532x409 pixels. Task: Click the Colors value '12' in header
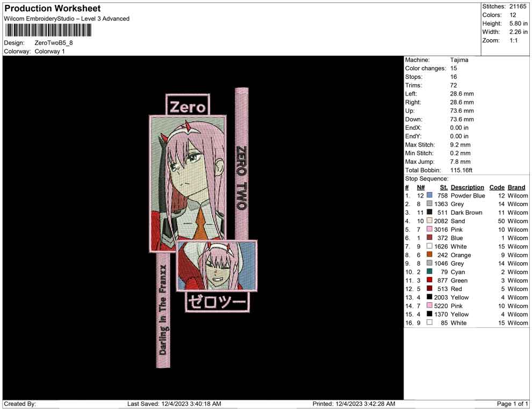click(x=513, y=15)
